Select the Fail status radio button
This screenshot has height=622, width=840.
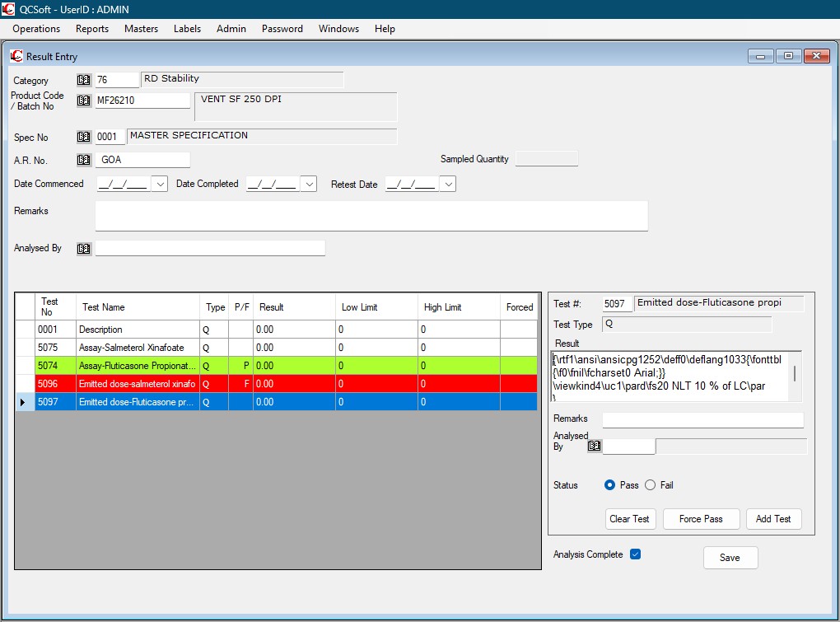(650, 485)
